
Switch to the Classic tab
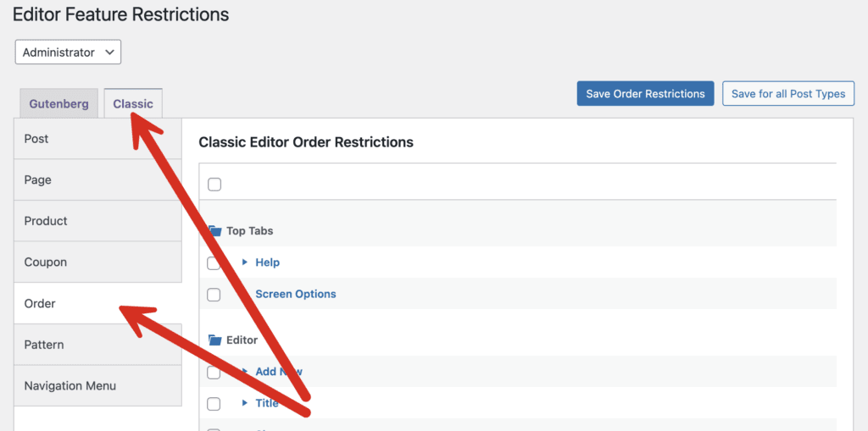pos(133,103)
